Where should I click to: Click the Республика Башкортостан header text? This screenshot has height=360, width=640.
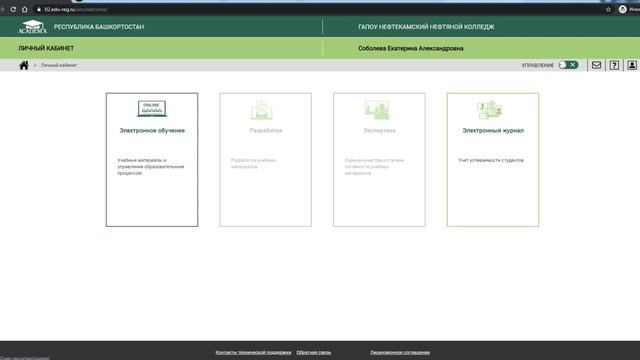coord(99,27)
